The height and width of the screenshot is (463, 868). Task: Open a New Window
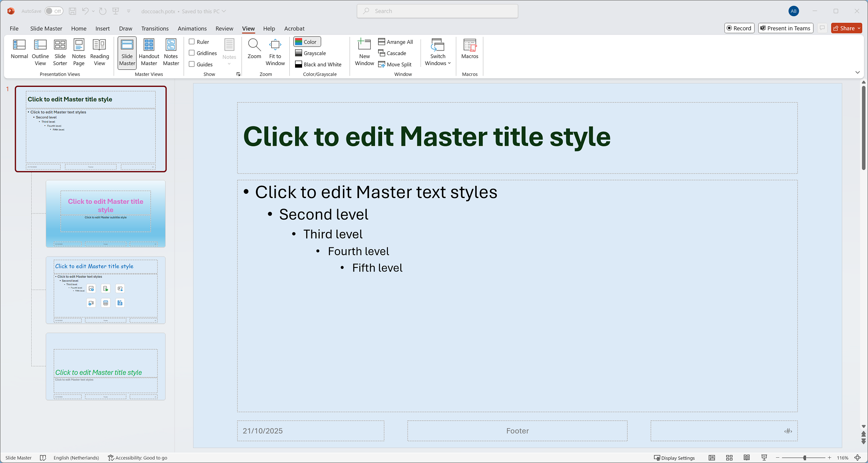(364, 52)
